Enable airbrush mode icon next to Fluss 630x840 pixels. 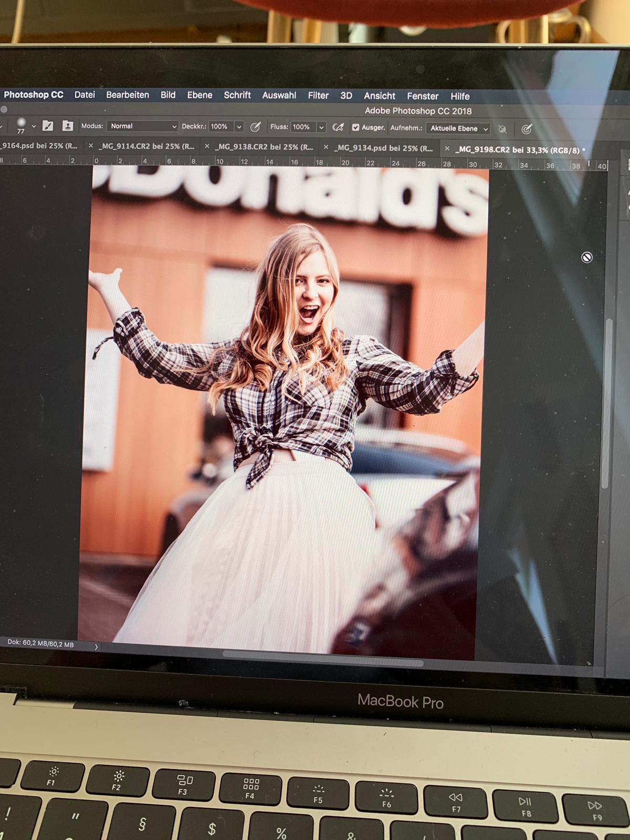pyautogui.click(x=339, y=127)
